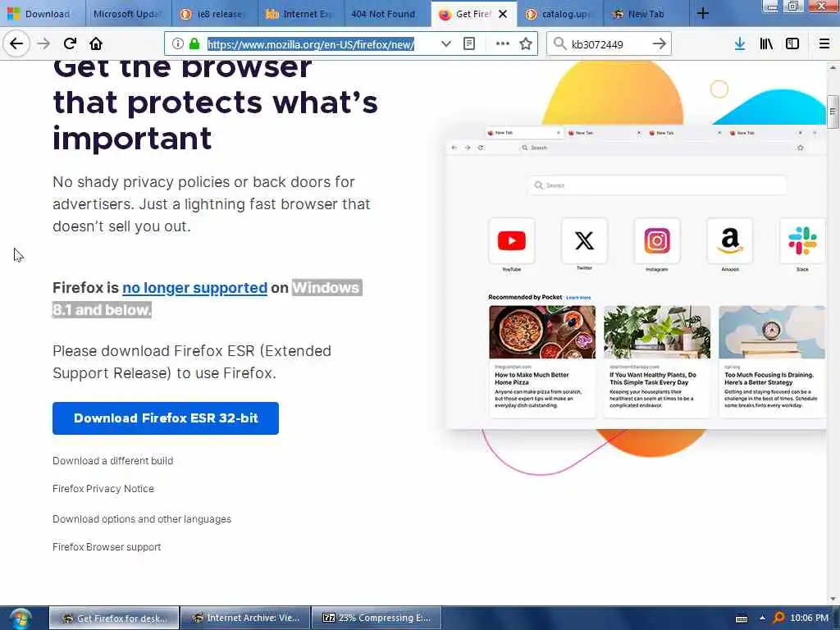Click the orange magnifier tray icon

778,619
